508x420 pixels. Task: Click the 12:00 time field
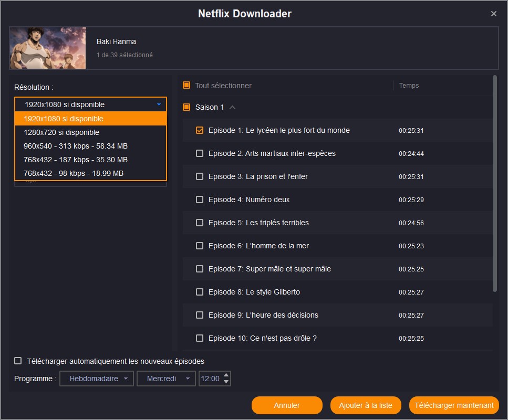(x=210, y=379)
